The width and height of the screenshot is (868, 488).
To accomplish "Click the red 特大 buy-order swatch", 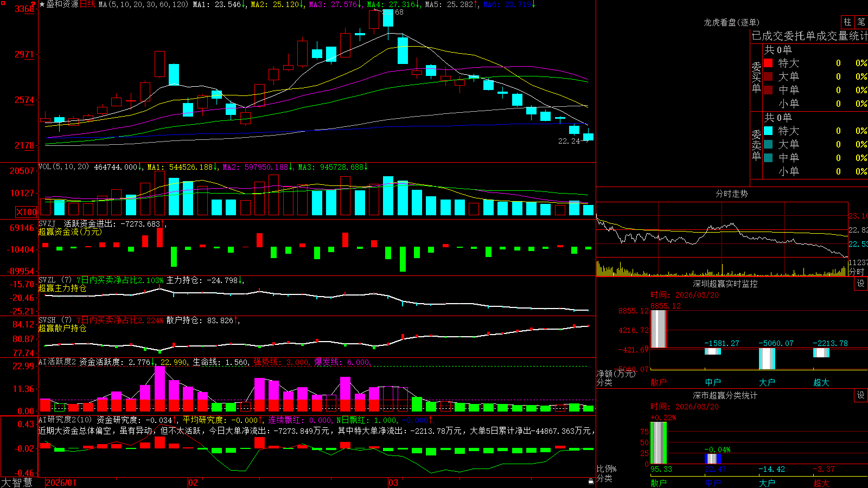I will [768, 63].
